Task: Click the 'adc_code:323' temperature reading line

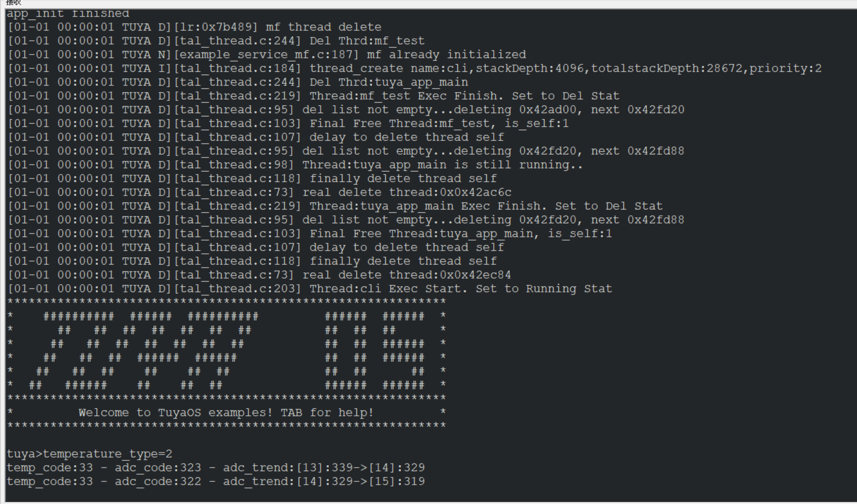Action: click(216, 468)
